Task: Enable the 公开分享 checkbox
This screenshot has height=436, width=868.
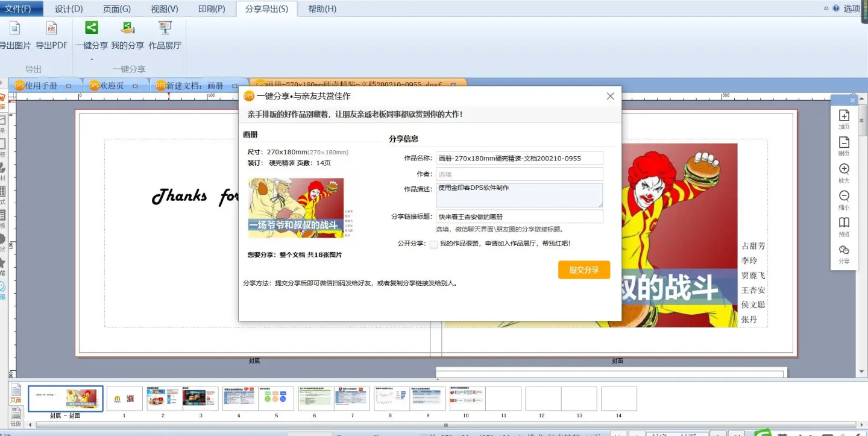Action: tap(433, 244)
